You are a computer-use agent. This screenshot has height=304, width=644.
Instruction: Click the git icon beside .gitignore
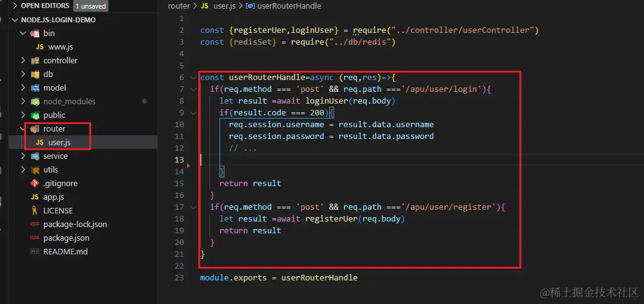point(35,184)
